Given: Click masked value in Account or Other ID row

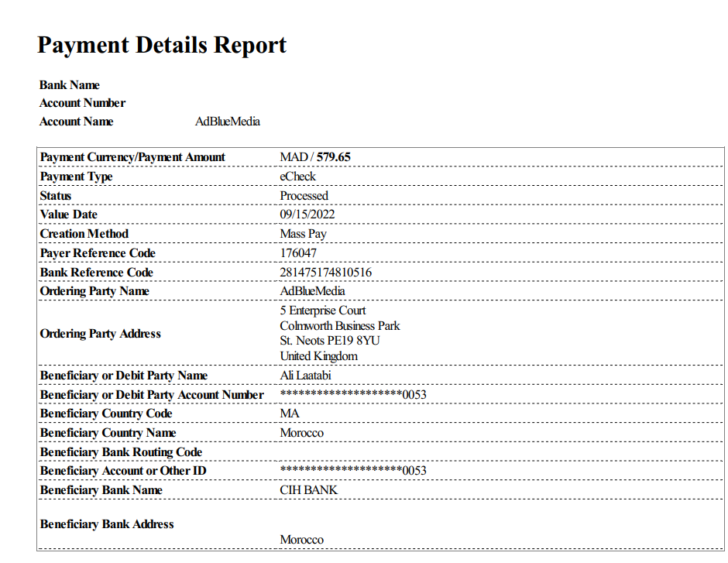Looking at the screenshot, I should click(x=353, y=470).
